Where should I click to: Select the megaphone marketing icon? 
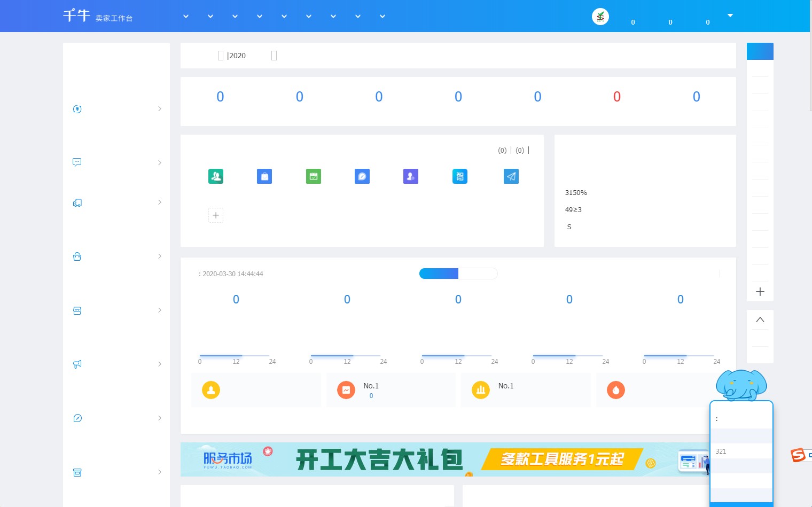(77, 364)
